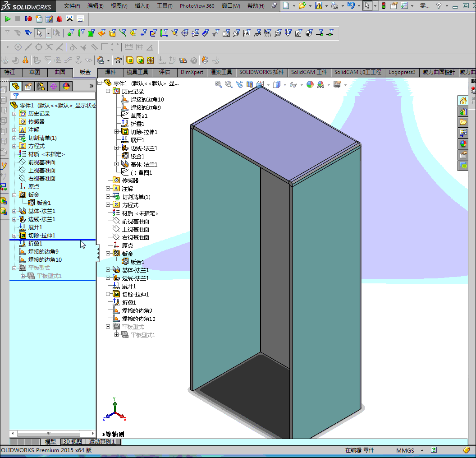Screen dimensions: 476x458
Task: Expand 平板型式1 in the left FeatureManager panel
Action: coord(23,276)
